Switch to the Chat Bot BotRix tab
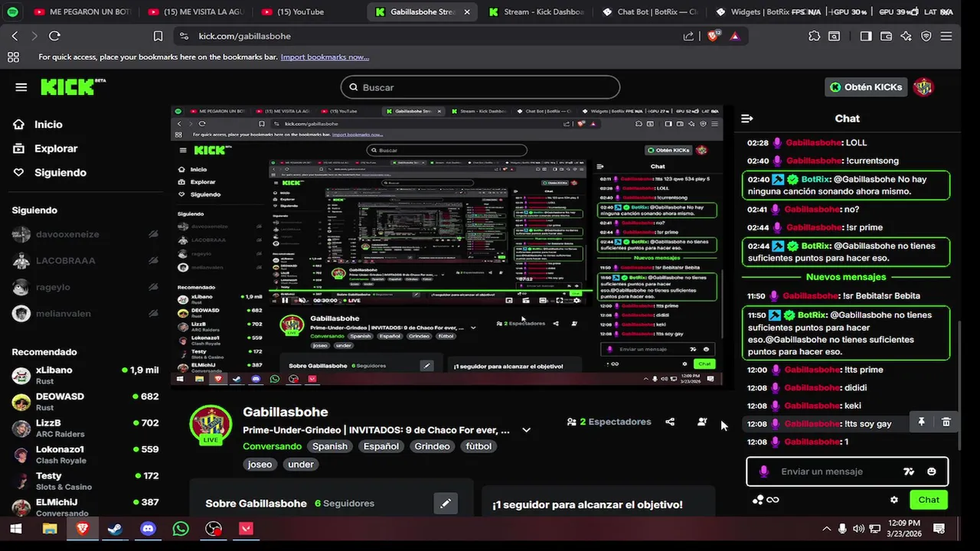This screenshot has width=980, height=551. pyautogui.click(x=649, y=12)
